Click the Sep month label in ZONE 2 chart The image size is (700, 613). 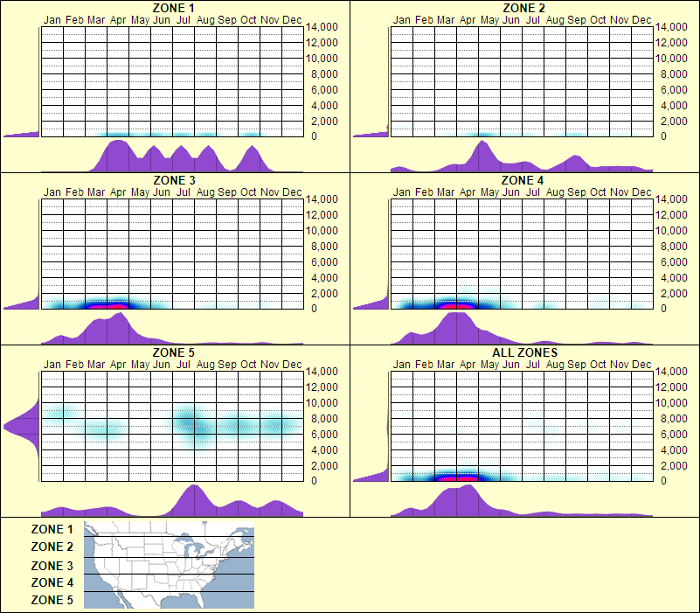[x=576, y=20]
